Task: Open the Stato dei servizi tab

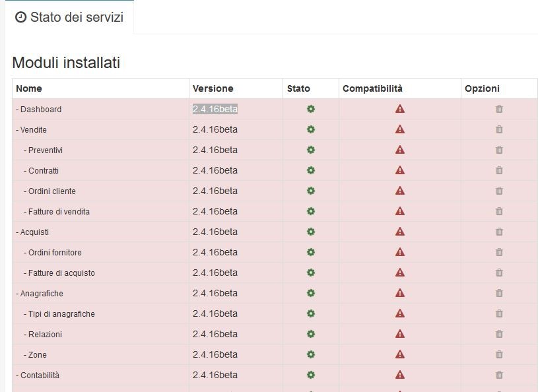Action: coord(69,17)
